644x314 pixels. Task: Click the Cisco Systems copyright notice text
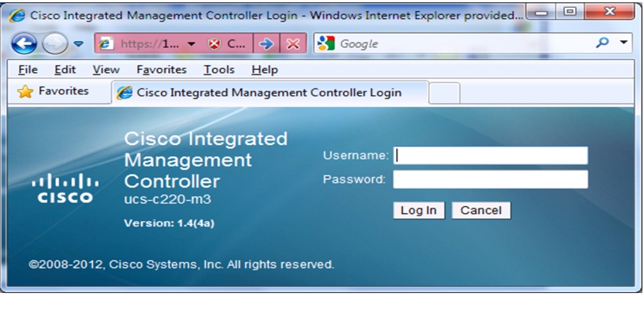coord(181,264)
